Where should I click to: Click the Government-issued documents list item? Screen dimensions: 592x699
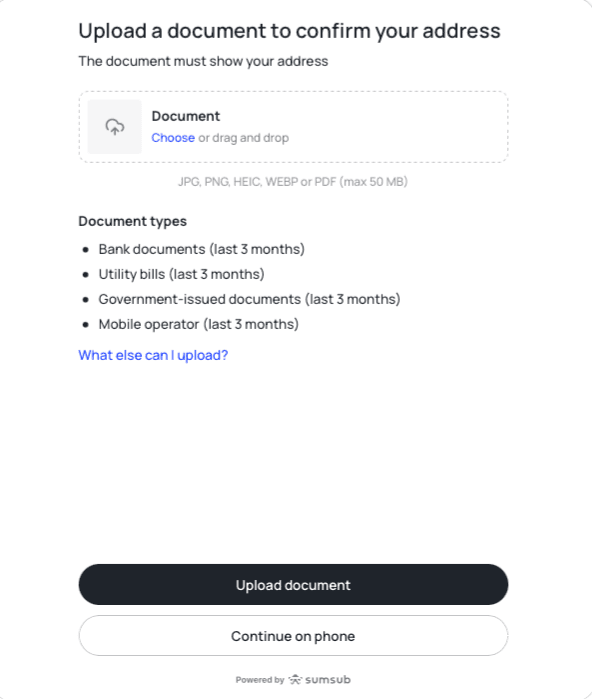point(249,299)
